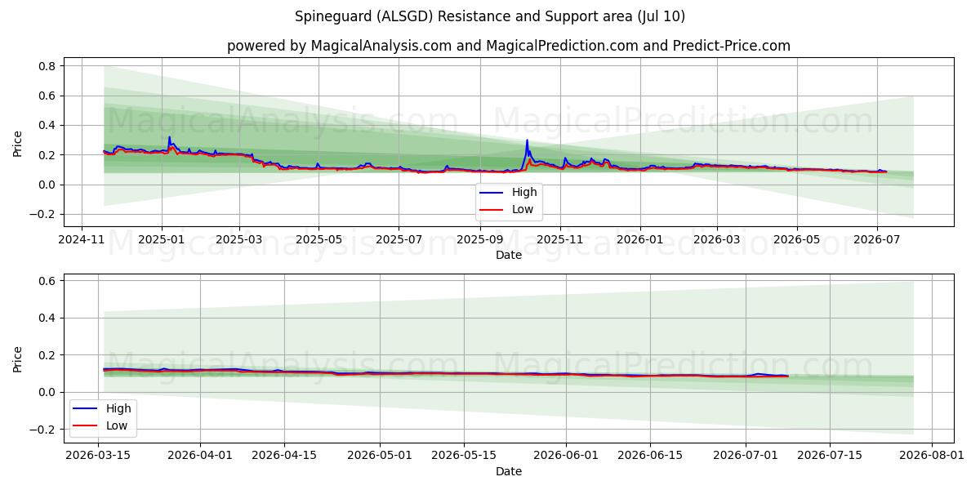The height and width of the screenshot is (490, 980).
Task: Click the 2025-01 tick label
Action: coord(161,240)
